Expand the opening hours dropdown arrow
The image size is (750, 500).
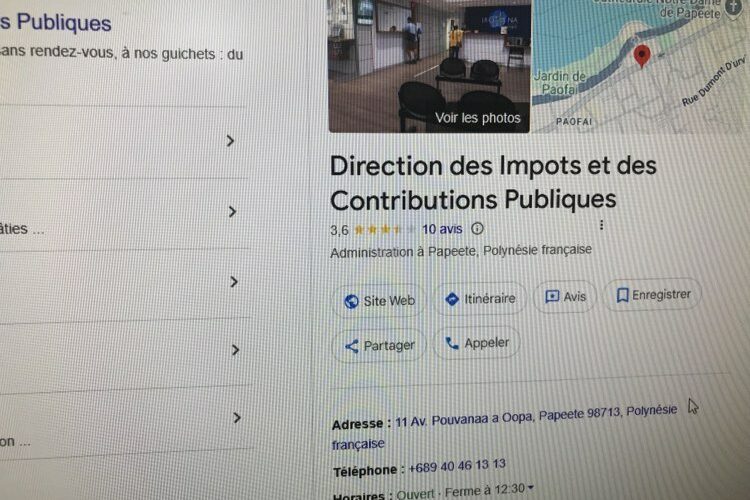(530, 488)
